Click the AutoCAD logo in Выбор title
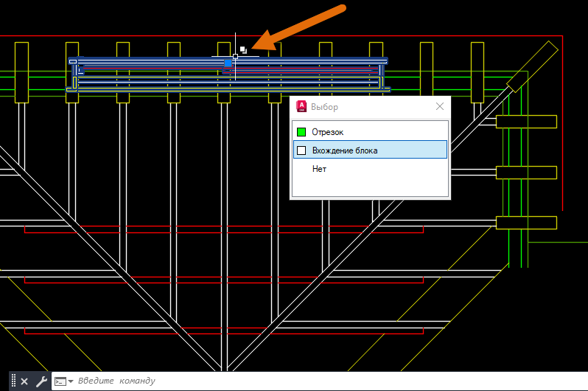The height and width of the screenshot is (391, 588). click(x=301, y=107)
